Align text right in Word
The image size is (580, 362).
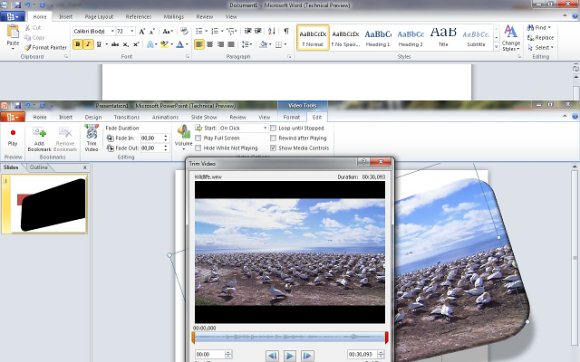(220, 44)
